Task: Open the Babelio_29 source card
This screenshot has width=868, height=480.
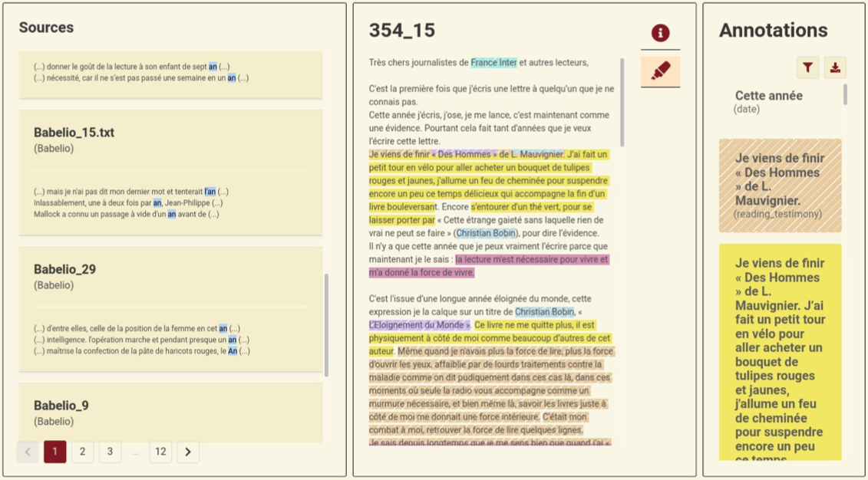Action: click(64, 269)
